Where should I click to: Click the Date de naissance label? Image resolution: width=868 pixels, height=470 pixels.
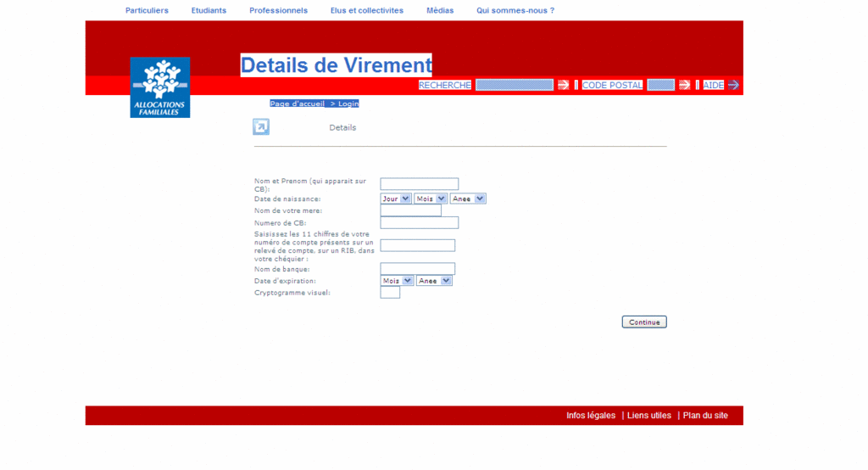287,199
